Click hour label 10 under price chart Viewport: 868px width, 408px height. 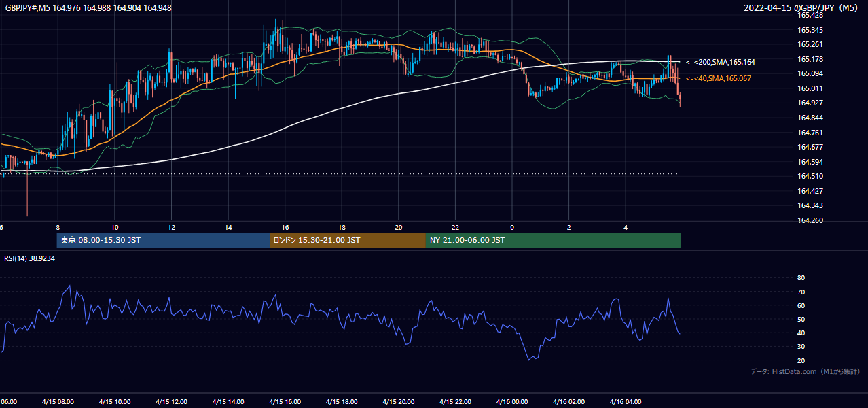(115, 227)
